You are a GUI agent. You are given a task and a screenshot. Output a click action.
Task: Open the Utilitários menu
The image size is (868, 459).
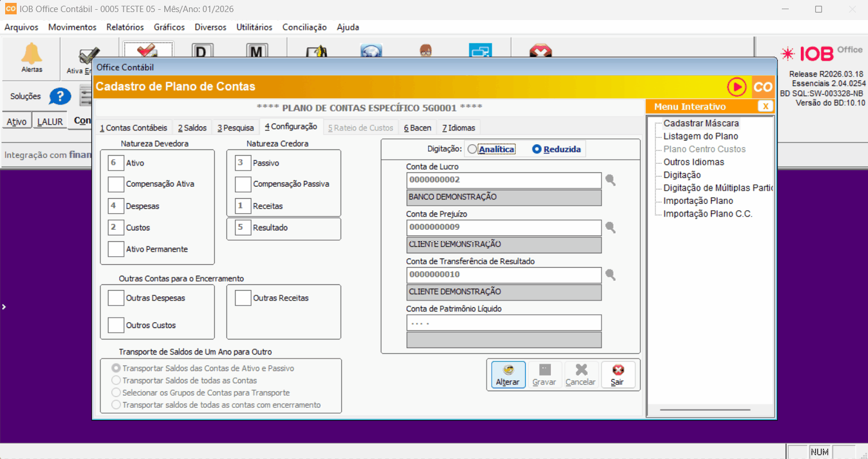pos(254,27)
